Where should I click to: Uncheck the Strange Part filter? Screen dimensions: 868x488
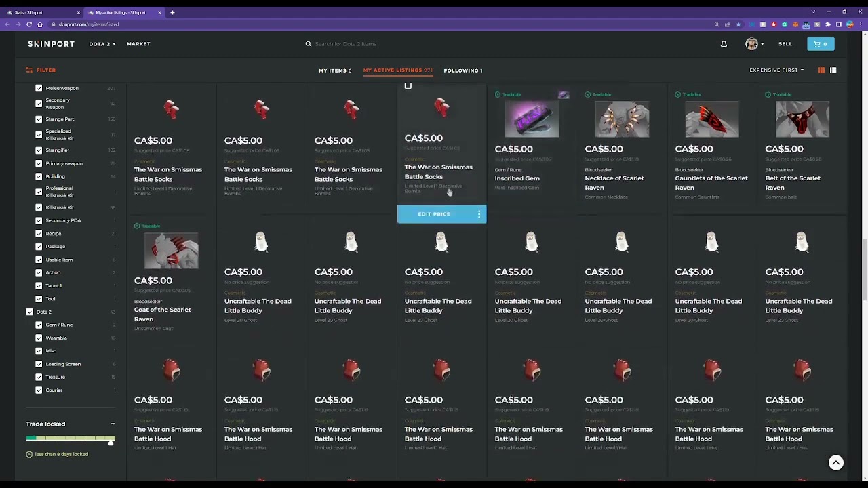point(39,119)
